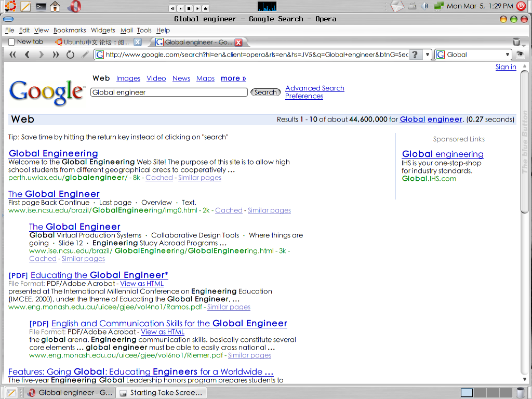Click the Google query text box
Image resolution: width=532 pixels, height=399 pixels.
pos(169,92)
